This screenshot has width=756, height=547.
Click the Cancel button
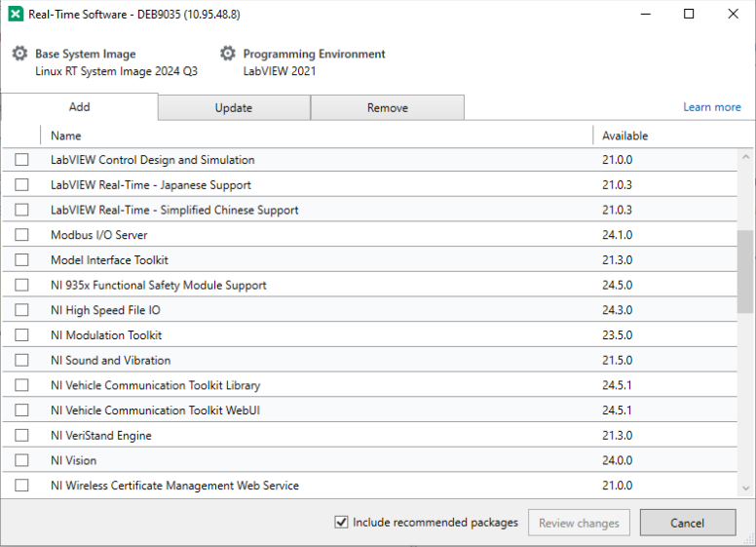688,523
